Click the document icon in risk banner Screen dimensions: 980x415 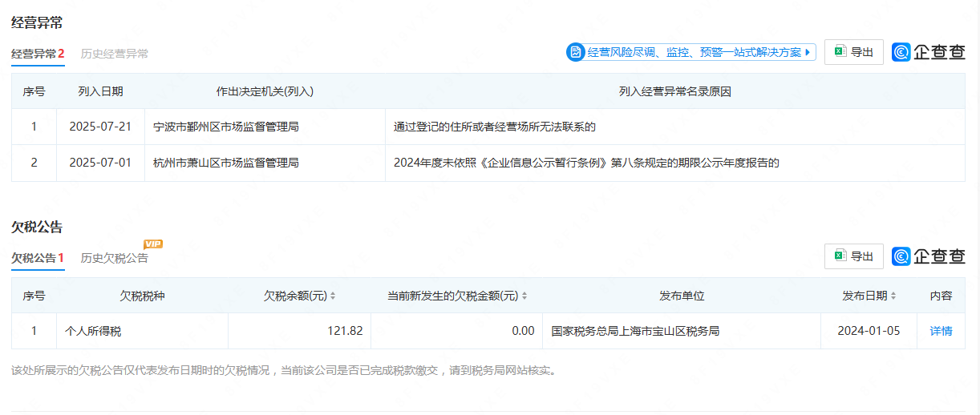point(576,52)
